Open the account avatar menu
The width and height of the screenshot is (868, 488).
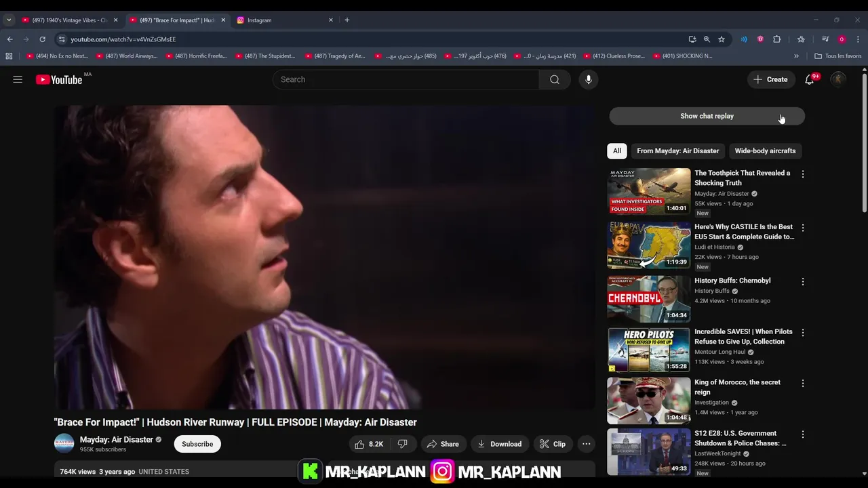point(838,79)
